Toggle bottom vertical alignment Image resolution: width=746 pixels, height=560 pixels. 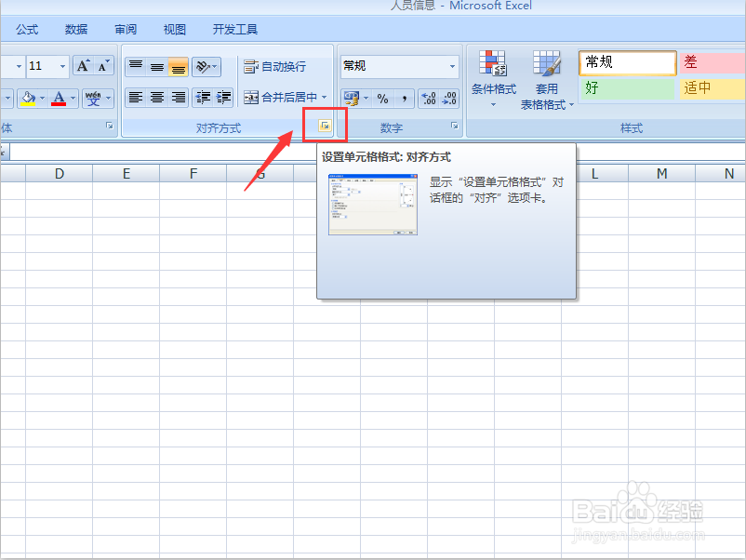click(179, 67)
